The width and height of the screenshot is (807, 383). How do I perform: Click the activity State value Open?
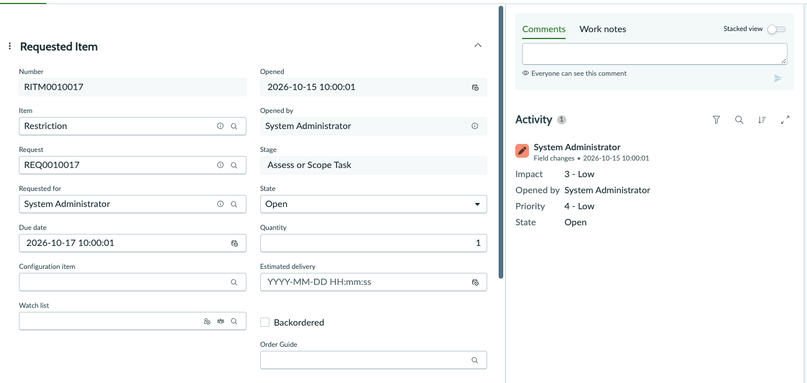coord(575,222)
